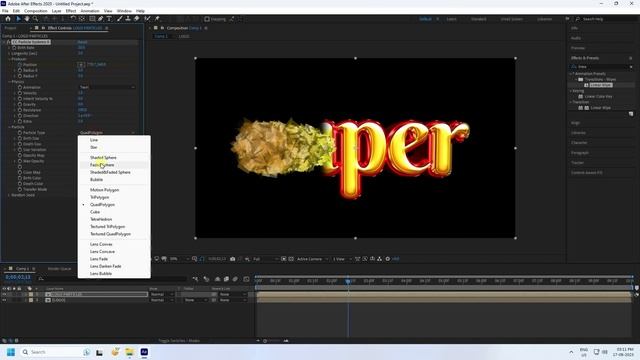Choose Star from particle type list
Screen dimensions: 640x360
pos(114,147)
